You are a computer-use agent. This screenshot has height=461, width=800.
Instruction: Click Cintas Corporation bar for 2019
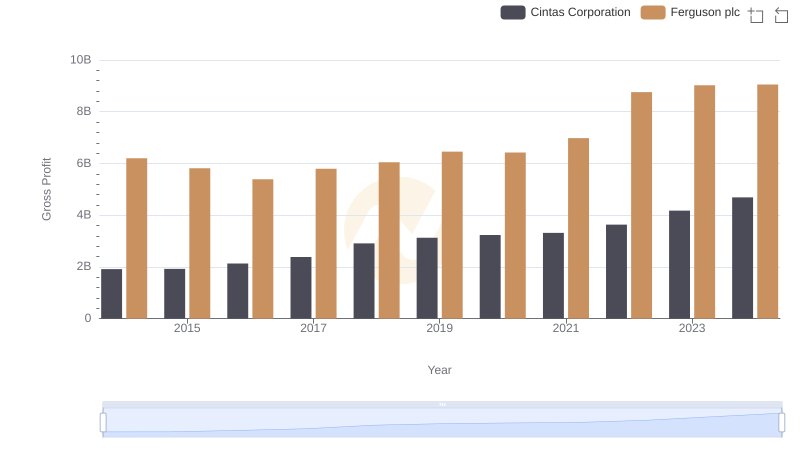(x=427, y=278)
